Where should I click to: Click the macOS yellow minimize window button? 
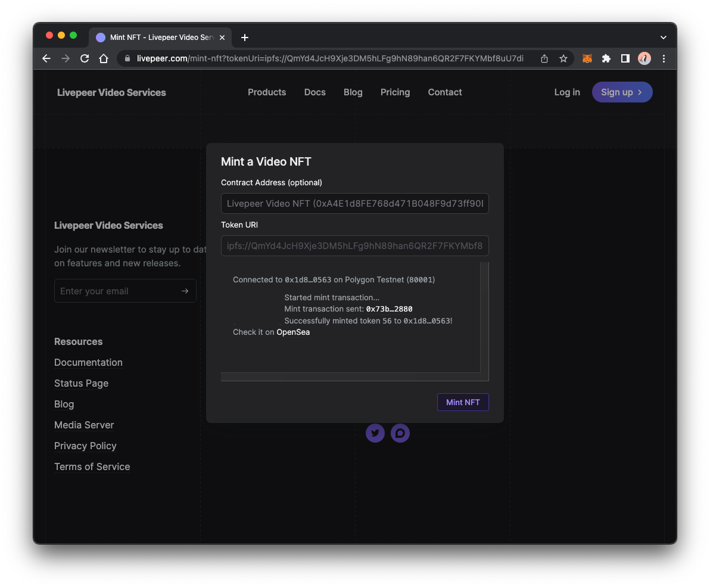point(61,35)
